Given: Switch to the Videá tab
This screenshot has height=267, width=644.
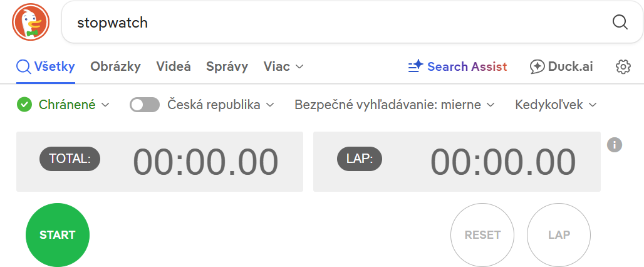Looking at the screenshot, I should click(x=174, y=66).
